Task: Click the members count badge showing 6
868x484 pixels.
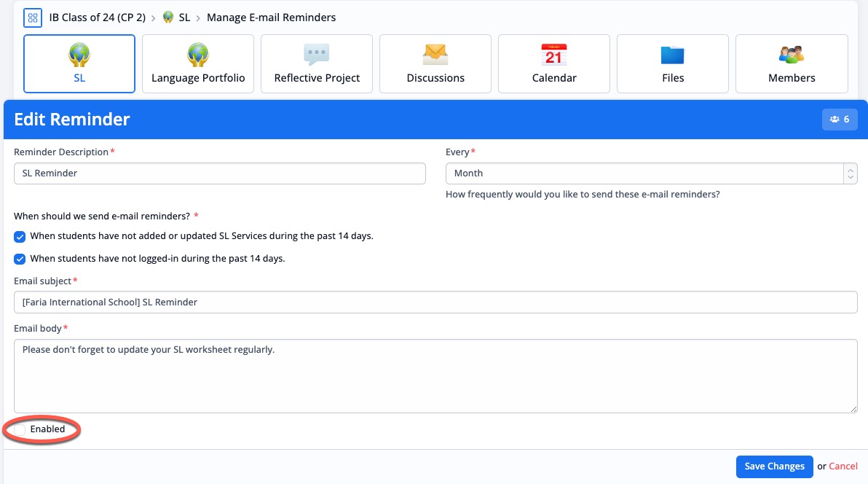Action: tap(840, 120)
